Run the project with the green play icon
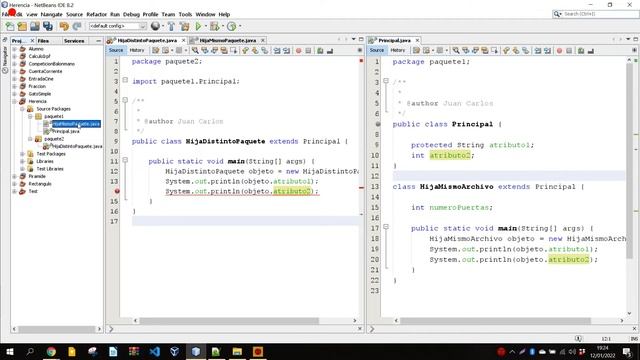 tap(198, 27)
